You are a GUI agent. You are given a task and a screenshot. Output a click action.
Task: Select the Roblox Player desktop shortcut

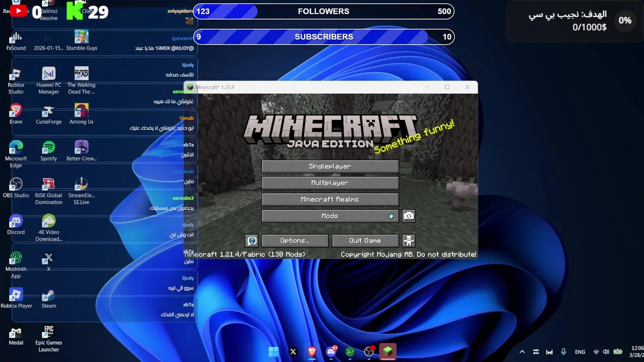click(x=16, y=298)
